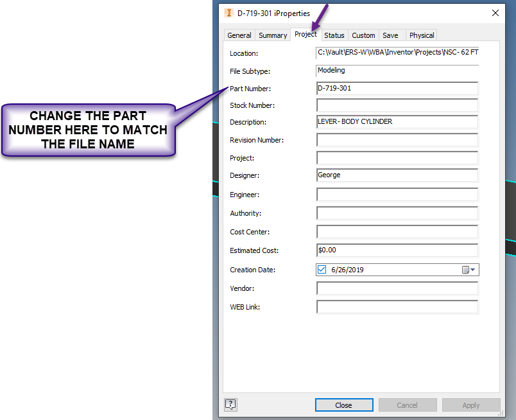This screenshot has height=420, width=516.
Task: Click the Estimated Cost field showing $0.00
Action: point(397,250)
